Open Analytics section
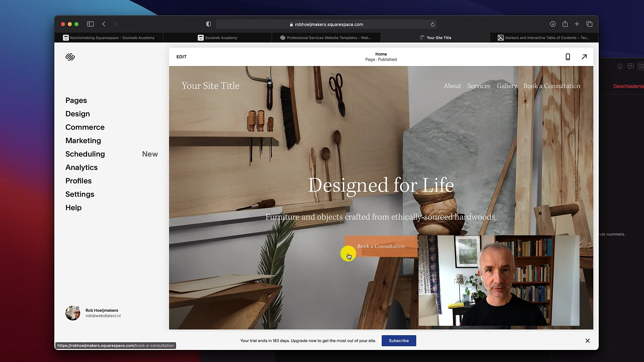The height and width of the screenshot is (362, 644). click(82, 168)
